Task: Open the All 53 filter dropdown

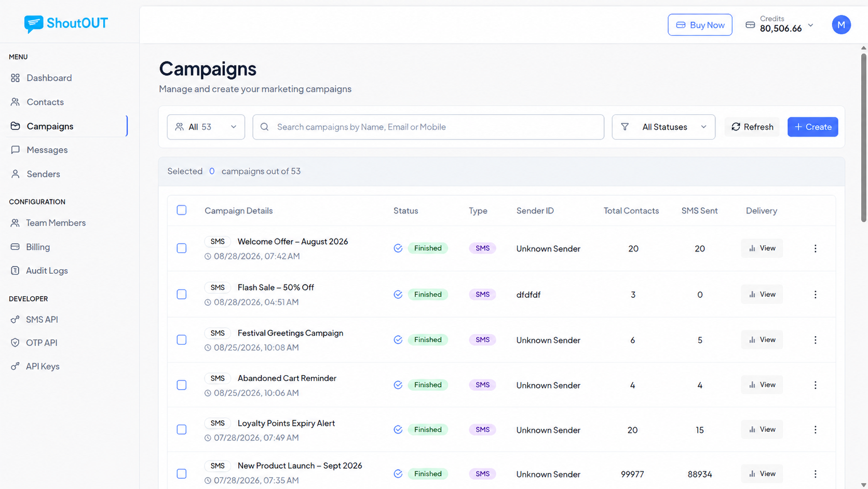Action: (x=206, y=127)
